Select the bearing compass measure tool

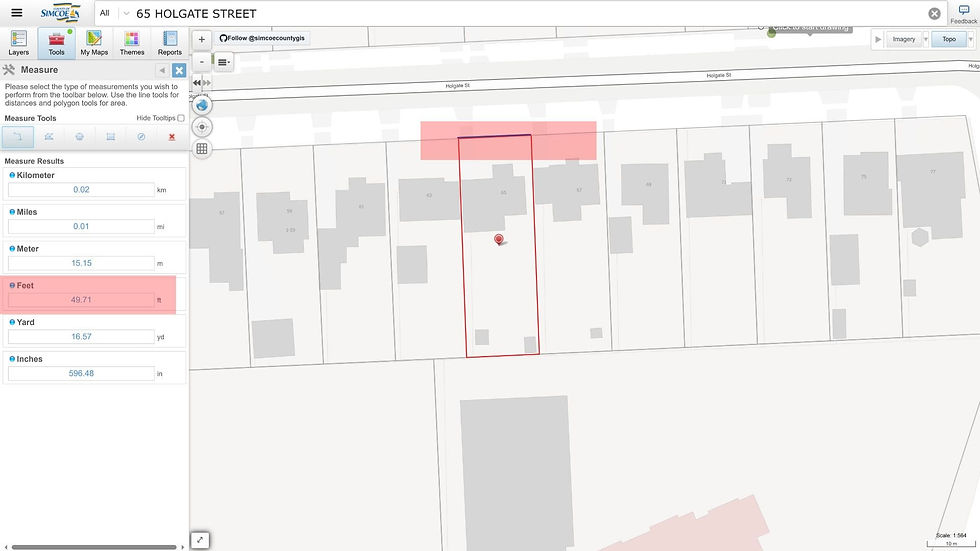(141, 137)
